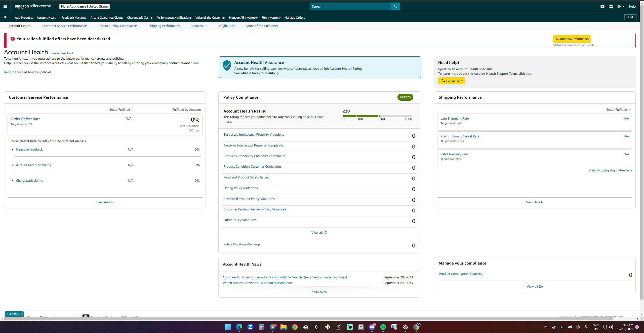Open Voice of the Customer tab
The height and width of the screenshot is (333, 644).
pyautogui.click(x=262, y=26)
